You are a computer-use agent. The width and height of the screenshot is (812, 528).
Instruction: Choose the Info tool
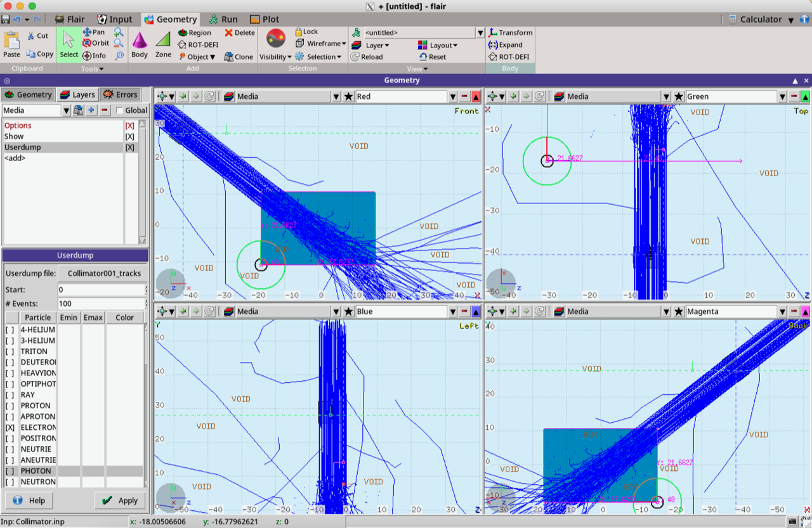click(94, 56)
